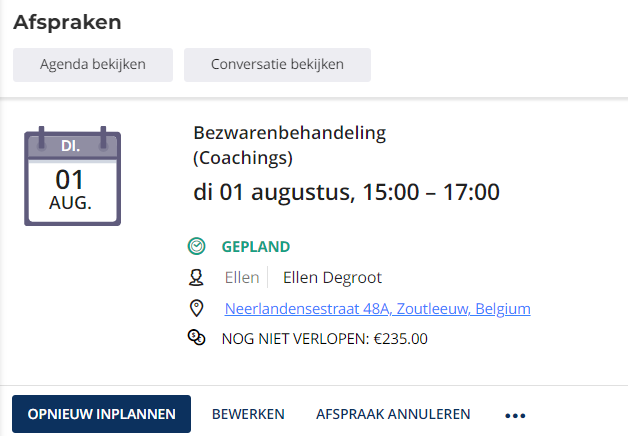Open the three-dots more options menu
Image resolution: width=628 pixels, height=436 pixels.
pyautogui.click(x=515, y=416)
